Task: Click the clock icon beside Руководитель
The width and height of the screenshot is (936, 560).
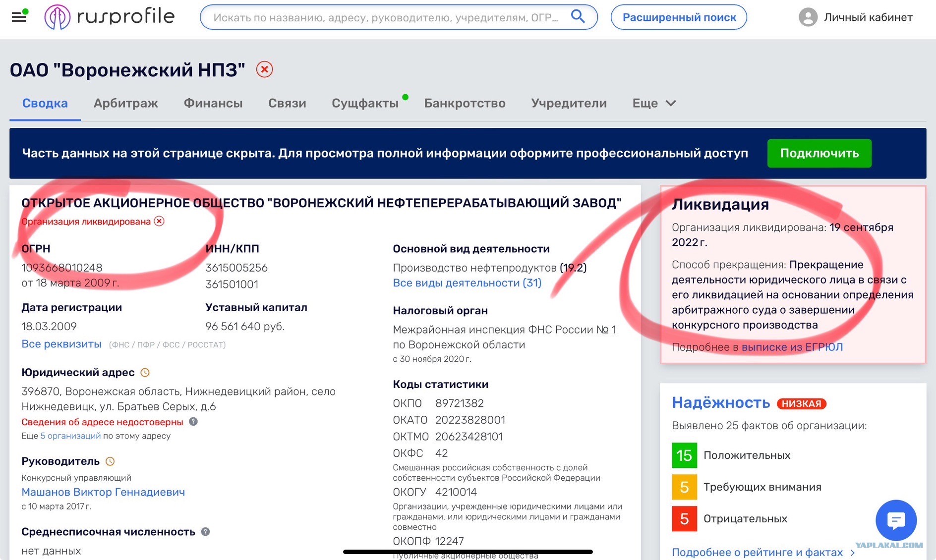Action: [x=110, y=461]
